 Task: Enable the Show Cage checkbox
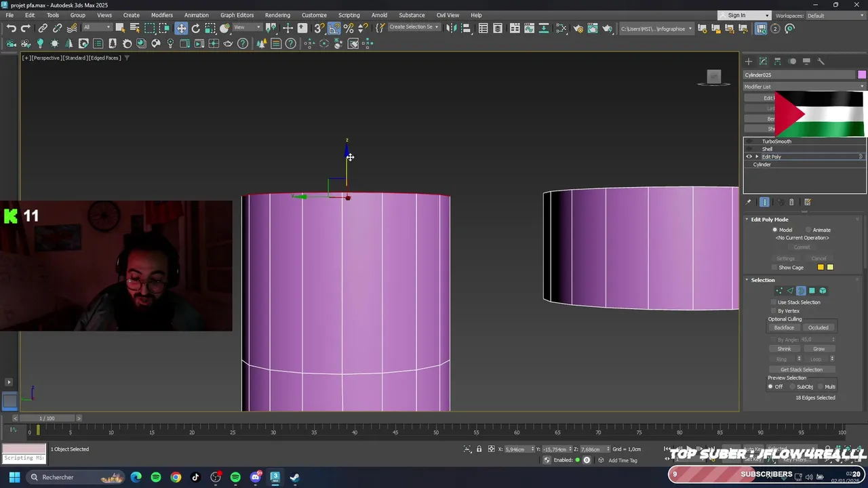pyautogui.click(x=774, y=267)
